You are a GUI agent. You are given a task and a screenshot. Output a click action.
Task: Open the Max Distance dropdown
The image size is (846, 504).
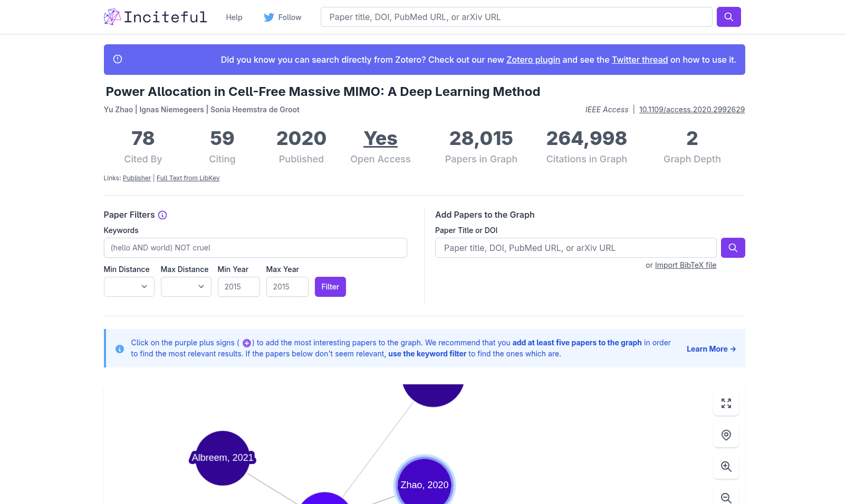(186, 287)
